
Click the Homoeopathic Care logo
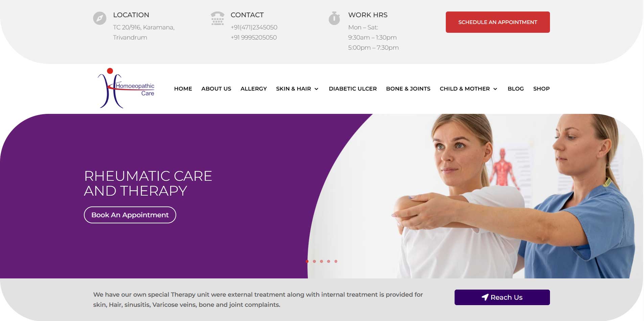(126, 88)
